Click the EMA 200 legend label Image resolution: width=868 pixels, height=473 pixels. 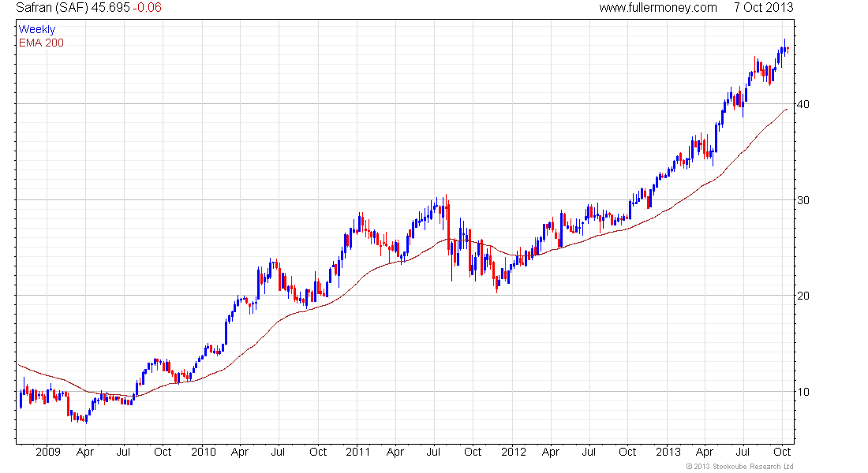coord(41,43)
